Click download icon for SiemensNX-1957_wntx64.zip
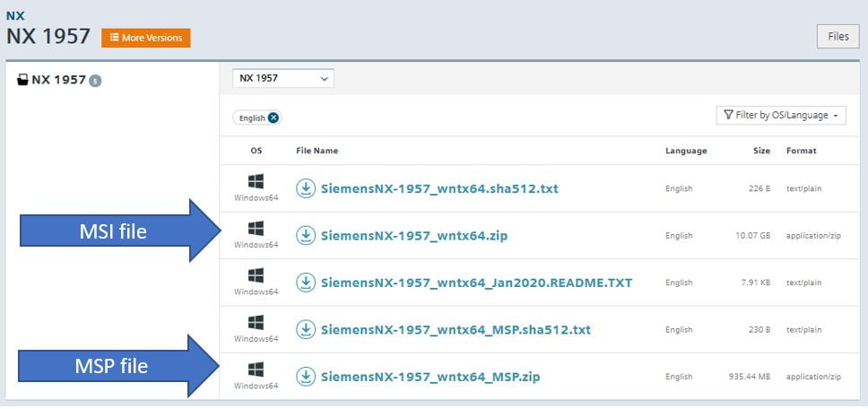 click(x=306, y=236)
